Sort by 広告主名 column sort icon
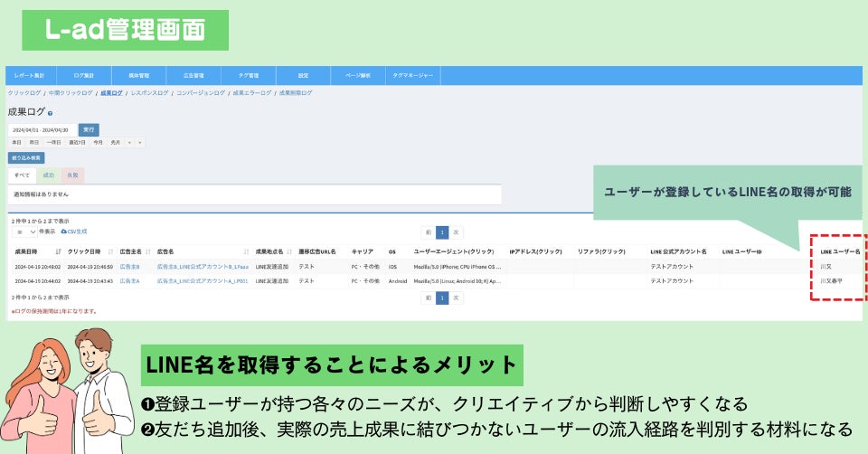 [x=147, y=251]
